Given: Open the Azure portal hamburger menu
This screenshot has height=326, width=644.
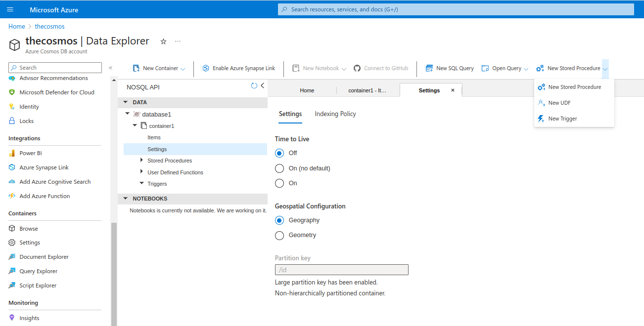Looking at the screenshot, I should pos(10,9).
